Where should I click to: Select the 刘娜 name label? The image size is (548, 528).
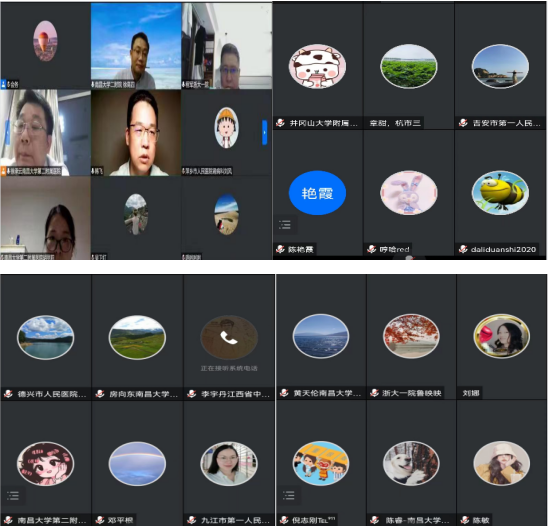click(x=470, y=393)
